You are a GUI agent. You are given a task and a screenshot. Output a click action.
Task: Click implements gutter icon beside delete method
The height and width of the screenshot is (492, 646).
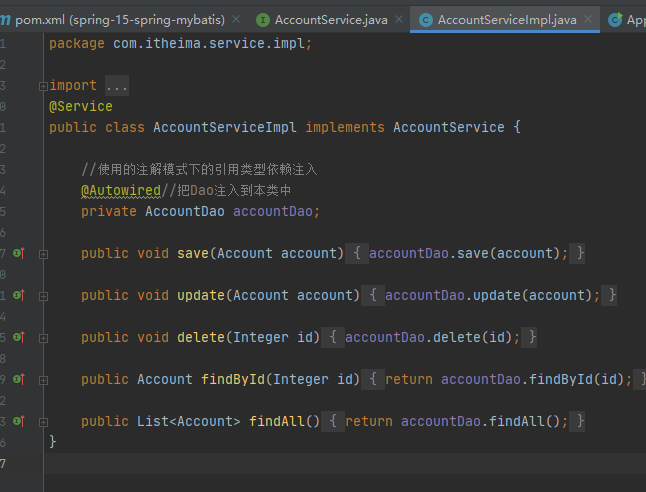pyautogui.click(x=18, y=338)
